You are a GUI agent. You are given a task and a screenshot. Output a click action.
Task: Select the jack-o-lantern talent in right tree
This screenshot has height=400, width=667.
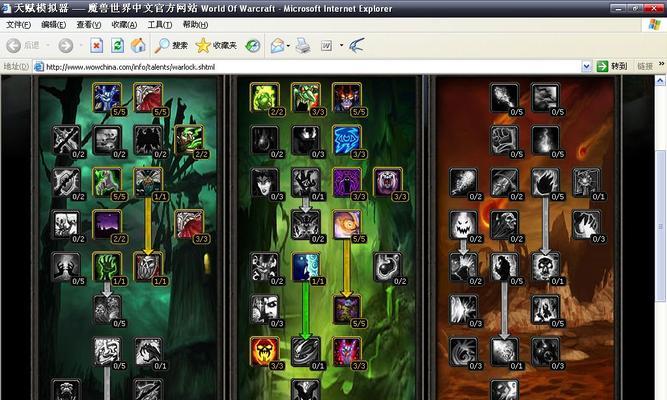[463, 223]
